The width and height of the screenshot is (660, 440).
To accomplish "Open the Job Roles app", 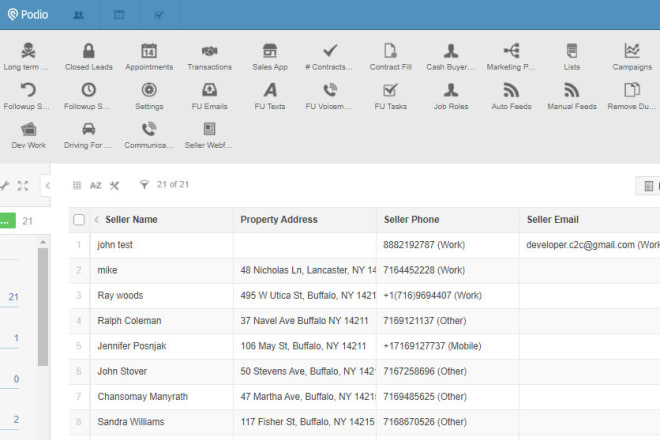I will 451,95.
